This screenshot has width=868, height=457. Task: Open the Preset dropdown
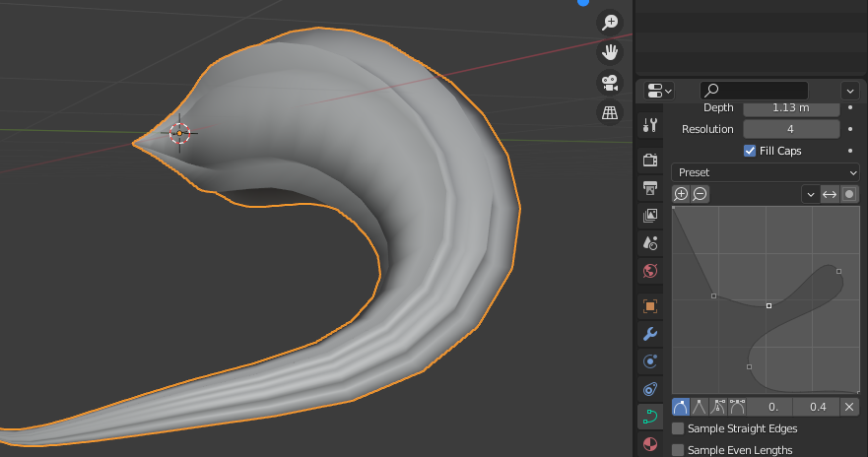click(x=765, y=172)
